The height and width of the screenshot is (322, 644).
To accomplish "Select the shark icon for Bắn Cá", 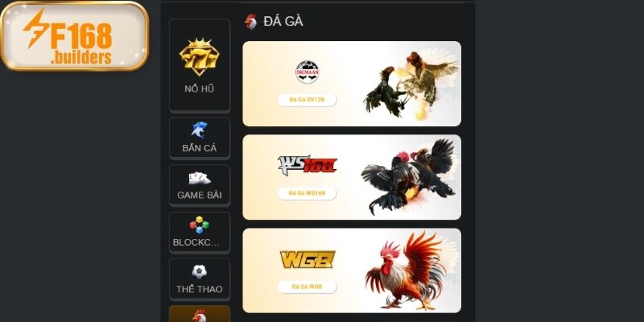I will [x=199, y=130].
